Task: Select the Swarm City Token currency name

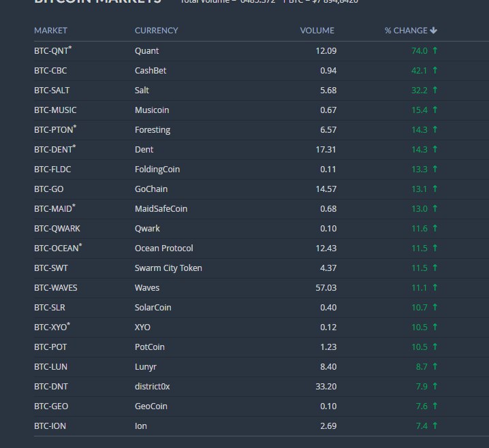Action: [168, 268]
